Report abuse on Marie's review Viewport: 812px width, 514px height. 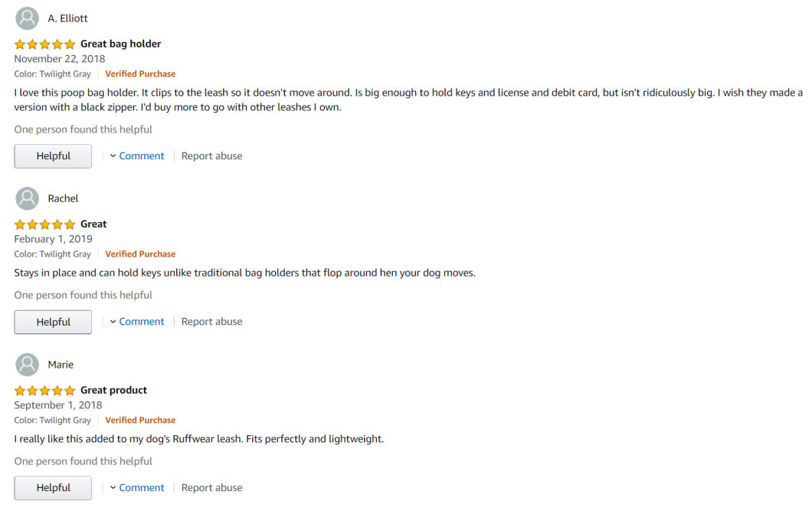pos(211,488)
